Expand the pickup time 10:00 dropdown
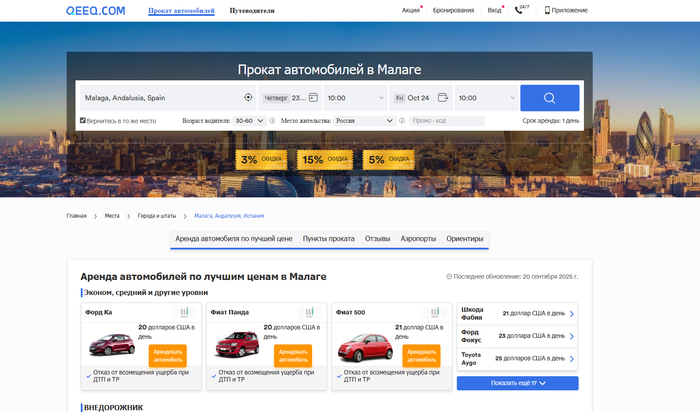 click(355, 98)
